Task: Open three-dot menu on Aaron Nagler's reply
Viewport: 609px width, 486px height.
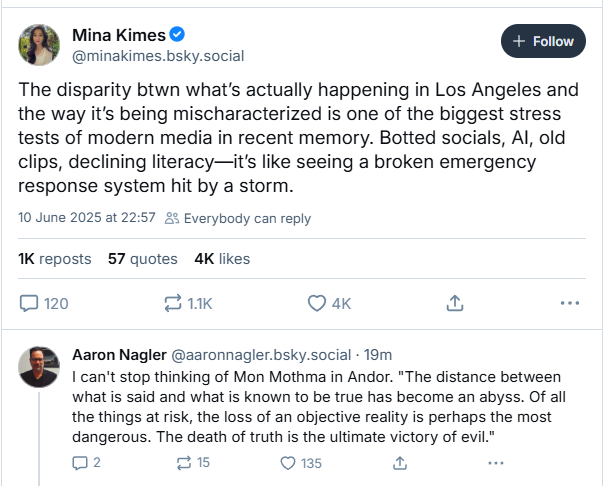Action: tap(496, 463)
